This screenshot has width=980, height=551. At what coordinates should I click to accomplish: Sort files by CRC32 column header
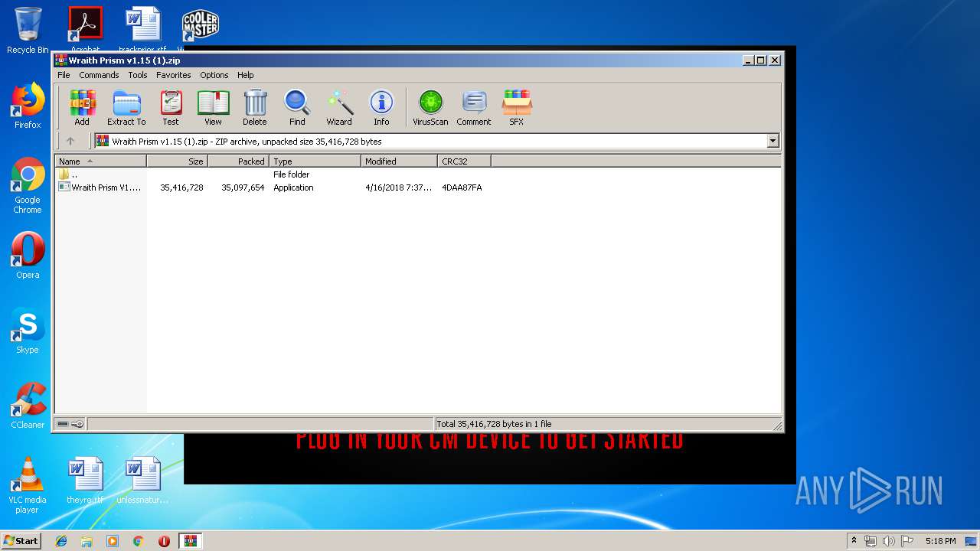[x=464, y=161]
